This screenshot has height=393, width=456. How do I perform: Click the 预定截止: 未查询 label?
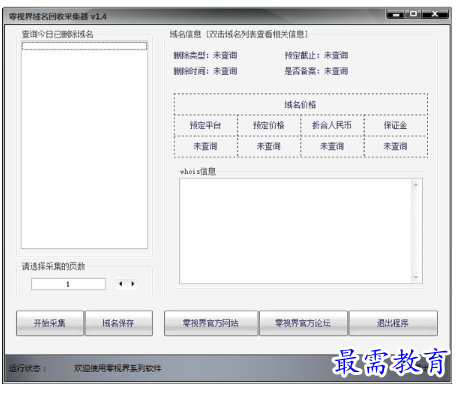pyautogui.click(x=316, y=55)
